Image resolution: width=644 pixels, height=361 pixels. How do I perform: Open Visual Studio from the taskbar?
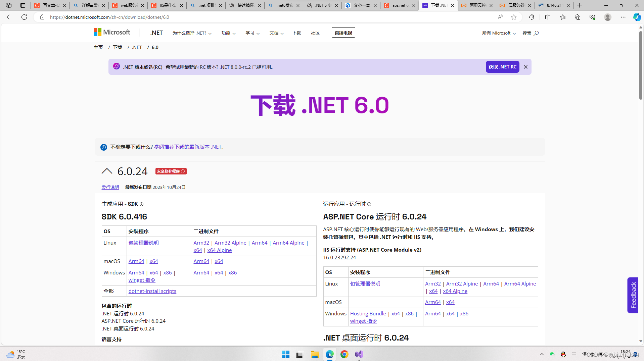coord(359,354)
